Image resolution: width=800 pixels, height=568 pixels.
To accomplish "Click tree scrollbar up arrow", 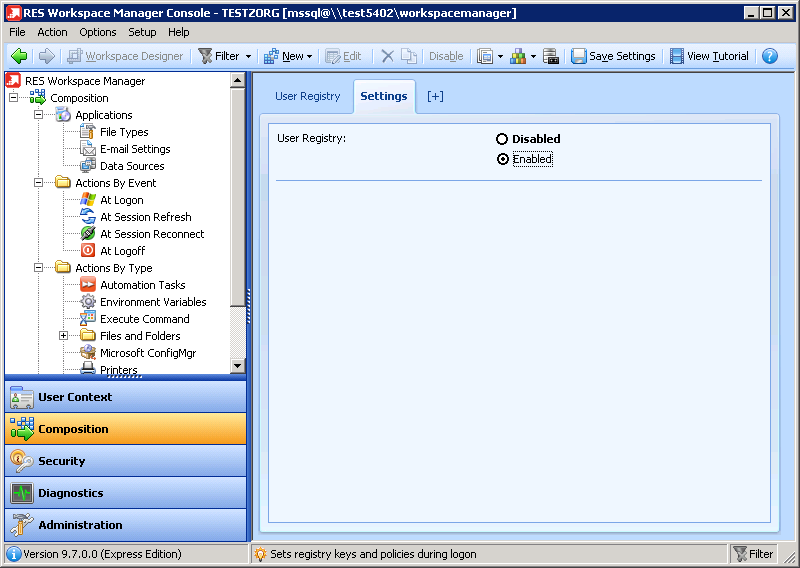I will (238, 81).
